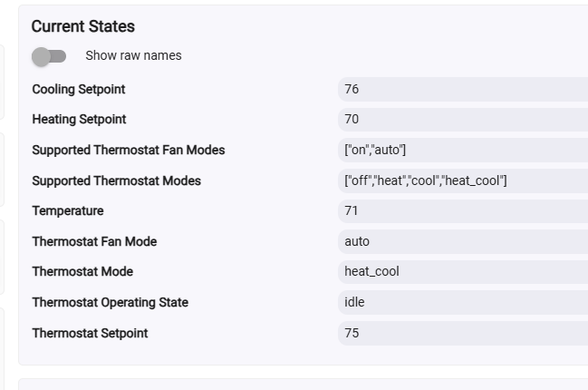The image size is (588, 390).
Task: Click the Heating Setpoint label
Action: click(79, 119)
